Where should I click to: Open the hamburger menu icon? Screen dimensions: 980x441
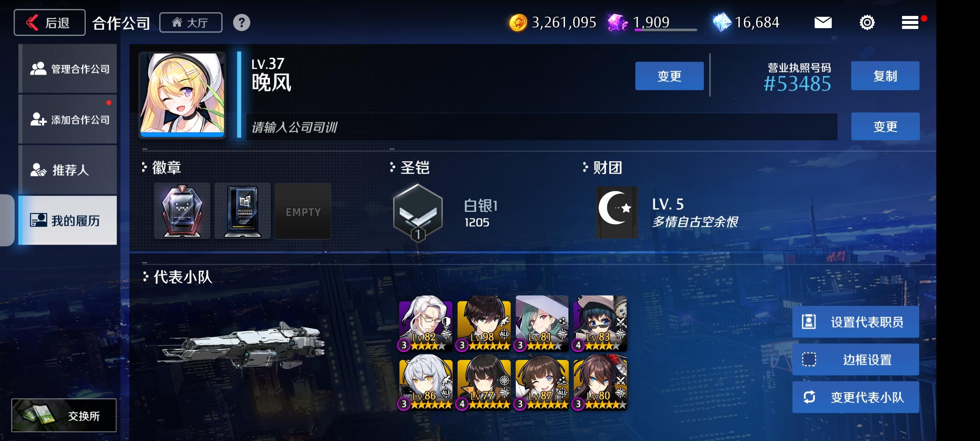910,22
